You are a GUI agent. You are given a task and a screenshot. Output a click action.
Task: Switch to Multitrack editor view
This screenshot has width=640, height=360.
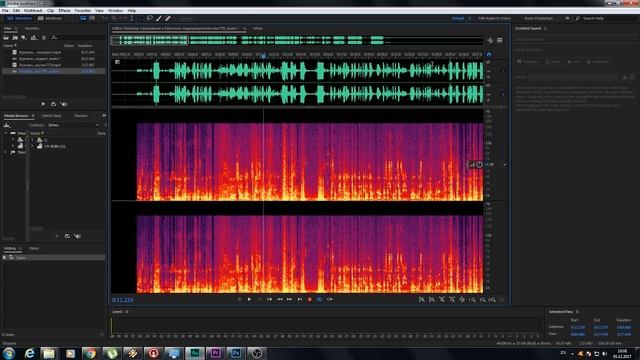50,18
